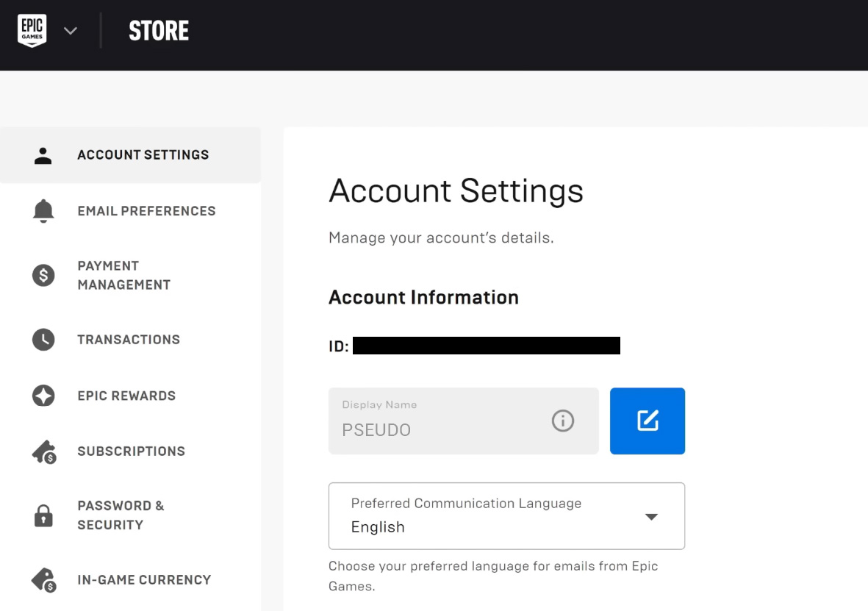This screenshot has height=611, width=868.
Task: Click 'Manage your account's details.' text
Action: click(x=441, y=238)
